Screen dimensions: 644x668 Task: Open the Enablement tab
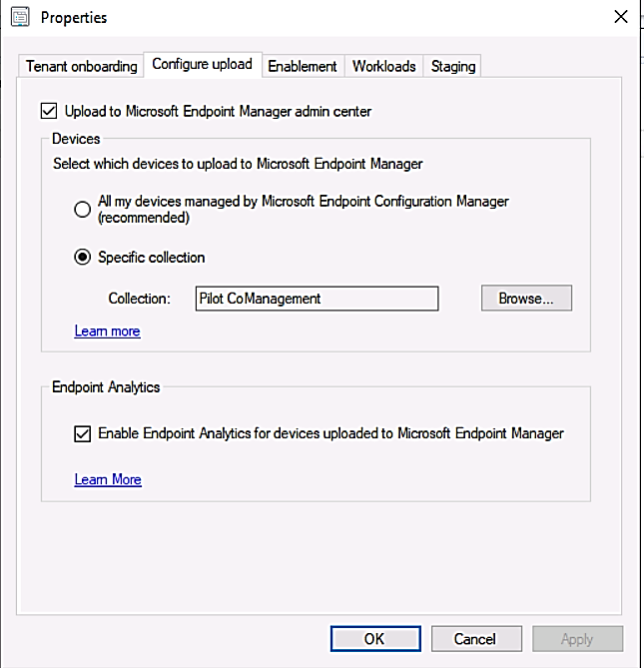pos(303,67)
